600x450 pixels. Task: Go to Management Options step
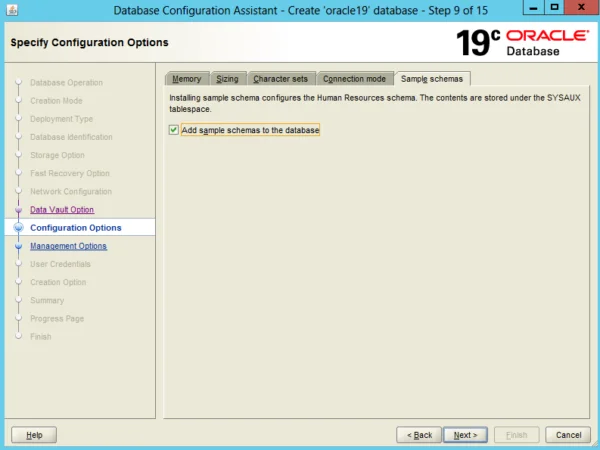click(68, 246)
